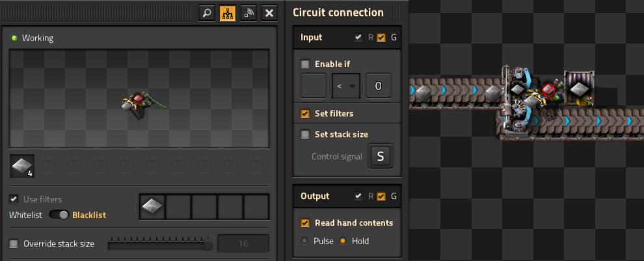This screenshot has width=644, height=261.
Task: Toggle the Use filters checkbox
Action: [x=14, y=199]
